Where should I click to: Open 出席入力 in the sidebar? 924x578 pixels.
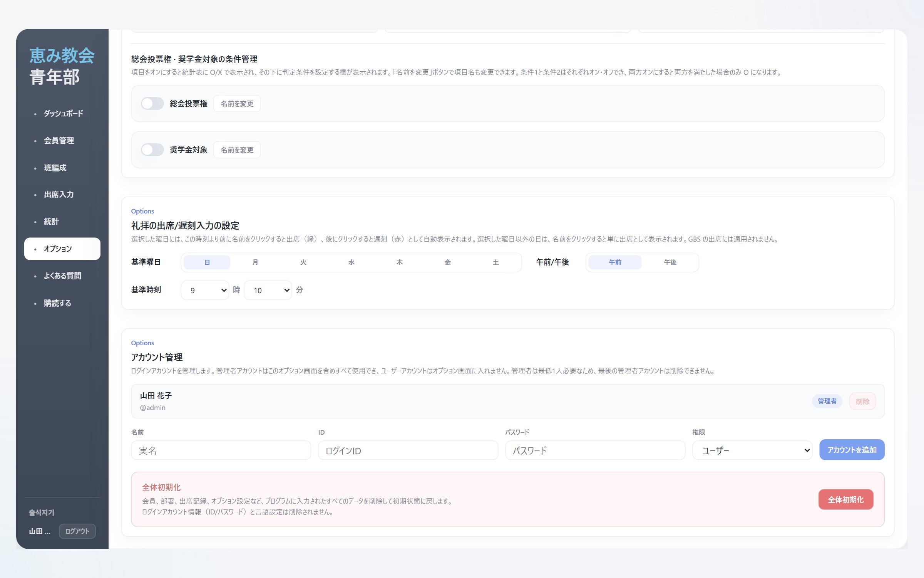62,195
